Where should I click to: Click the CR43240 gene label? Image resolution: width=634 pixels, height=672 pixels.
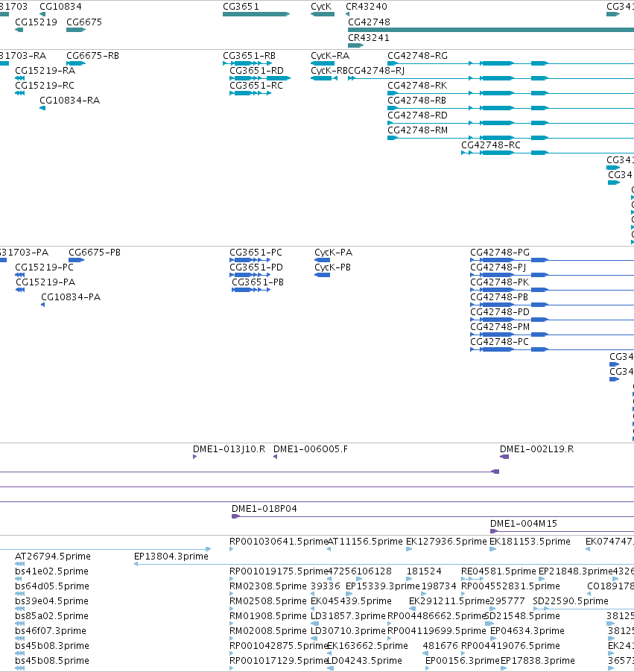click(x=367, y=7)
